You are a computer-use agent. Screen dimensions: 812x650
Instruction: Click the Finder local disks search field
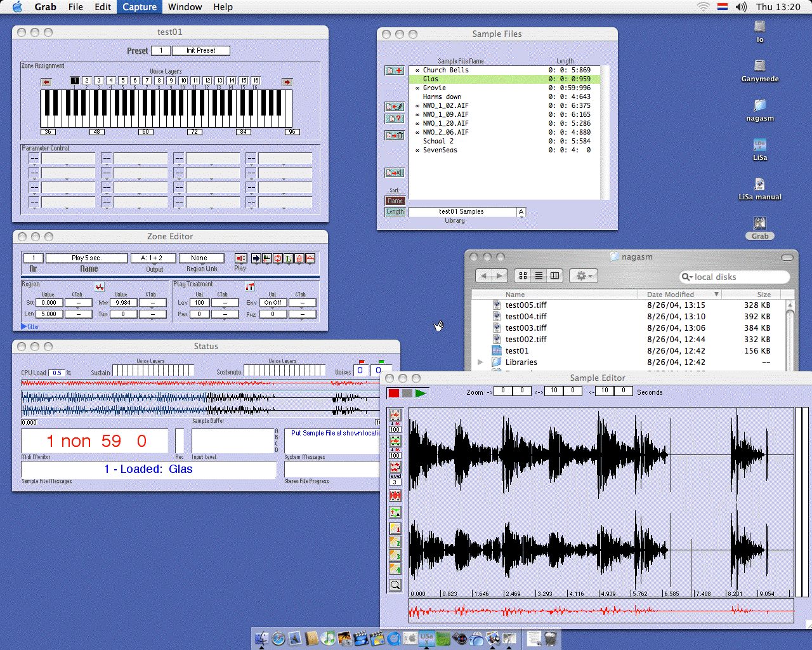736,277
